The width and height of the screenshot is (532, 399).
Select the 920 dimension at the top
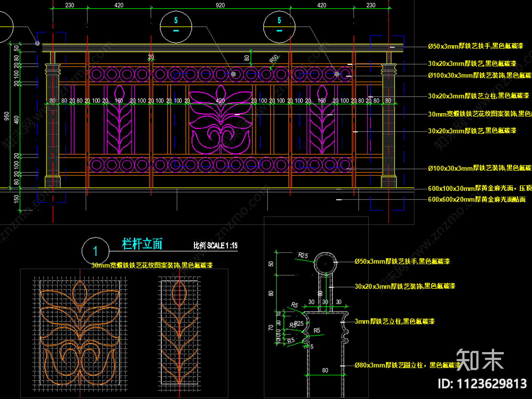220,5
